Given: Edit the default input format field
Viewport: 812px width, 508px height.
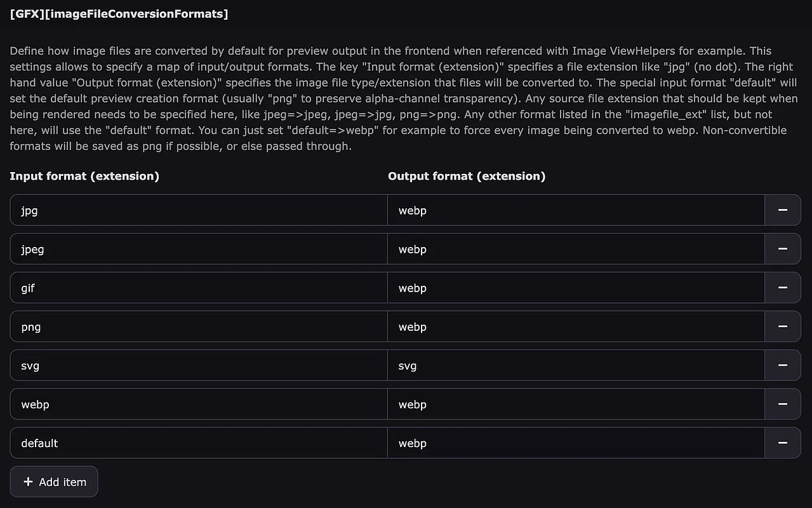Looking at the screenshot, I should tap(198, 443).
